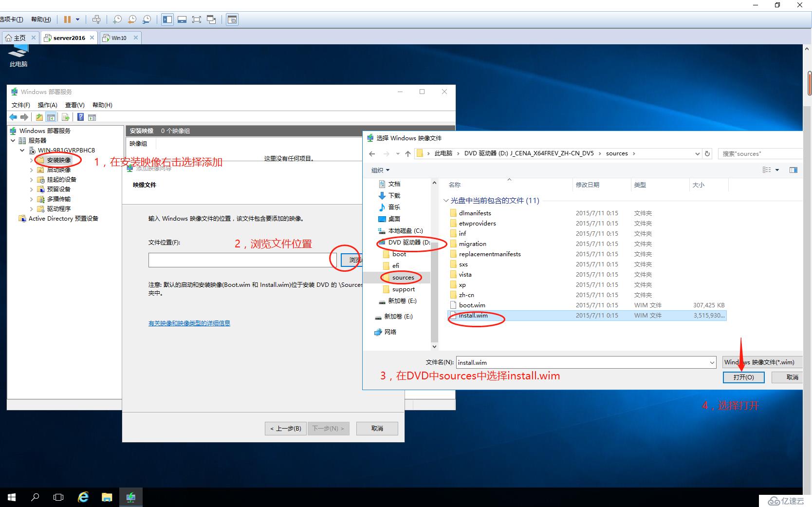The image size is (812, 507).
Task: Pause the virtual machine in VMware toolbar
Action: 67,19
